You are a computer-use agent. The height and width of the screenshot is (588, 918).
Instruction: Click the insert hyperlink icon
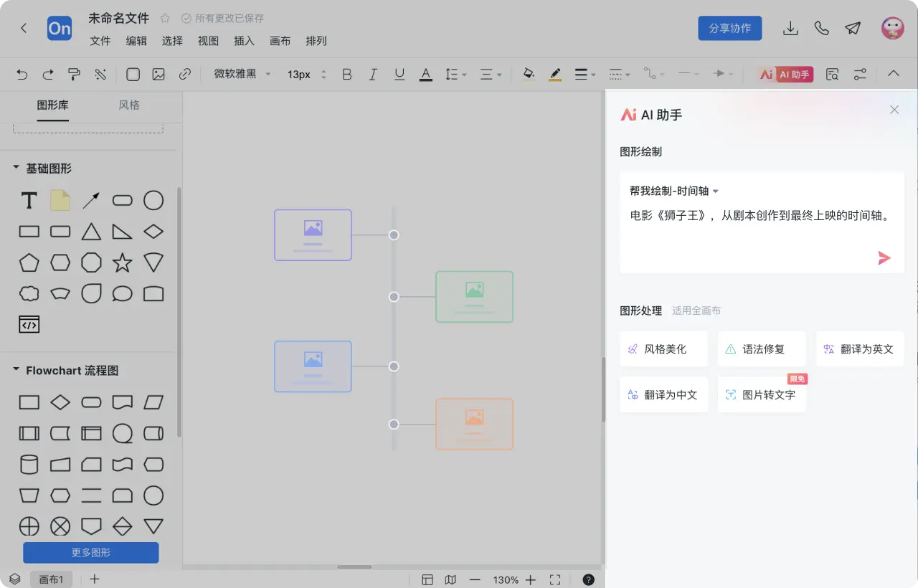click(185, 74)
